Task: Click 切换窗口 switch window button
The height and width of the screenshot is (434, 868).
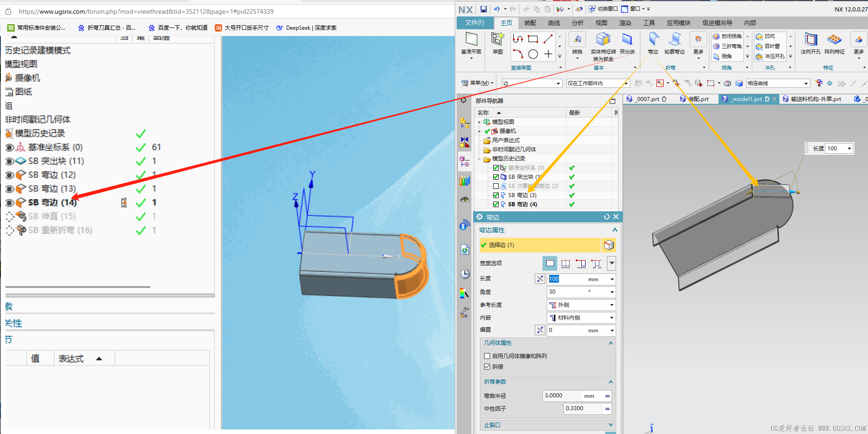Action: pos(603,9)
